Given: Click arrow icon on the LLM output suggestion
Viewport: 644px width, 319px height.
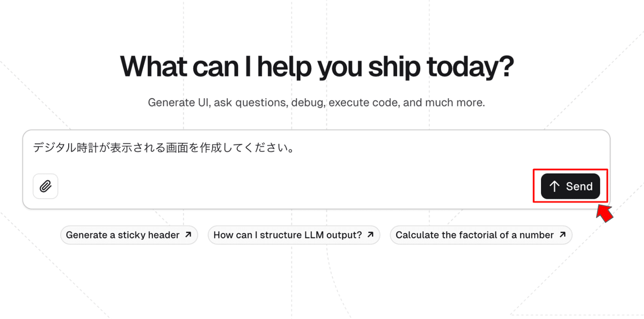Looking at the screenshot, I should (x=370, y=235).
